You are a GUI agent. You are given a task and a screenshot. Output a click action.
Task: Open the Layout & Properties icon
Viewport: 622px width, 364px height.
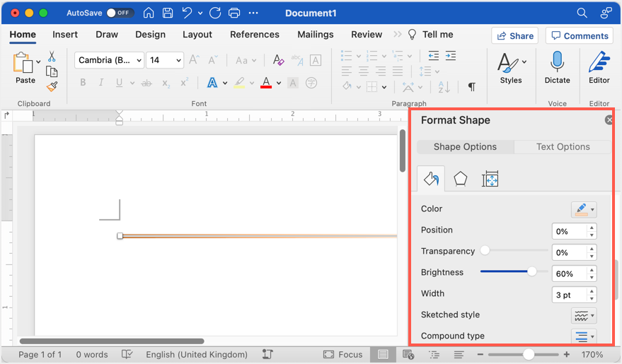490,180
